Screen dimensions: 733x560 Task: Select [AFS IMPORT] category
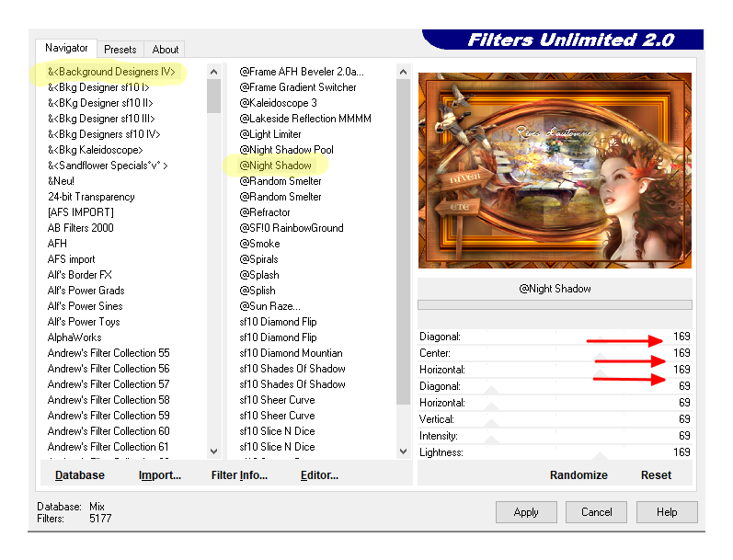coord(81,212)
